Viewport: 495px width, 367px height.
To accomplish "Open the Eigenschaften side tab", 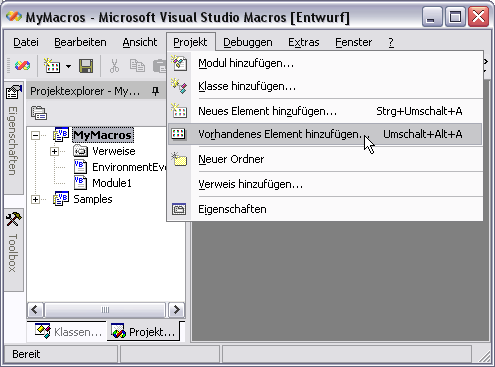I will (13, 137).
